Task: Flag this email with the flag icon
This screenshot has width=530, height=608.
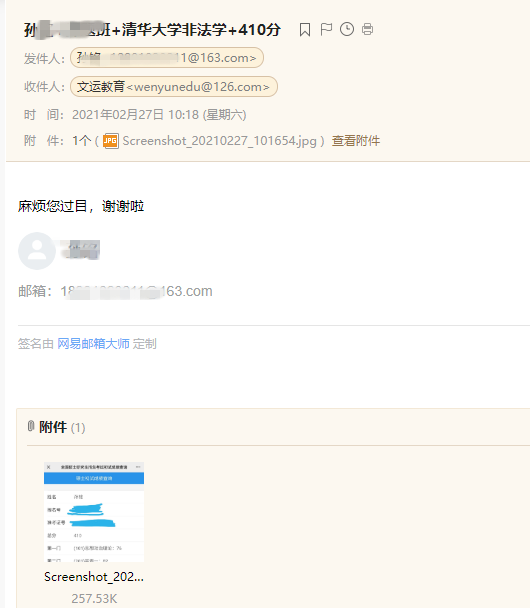Action: (326, 29)
